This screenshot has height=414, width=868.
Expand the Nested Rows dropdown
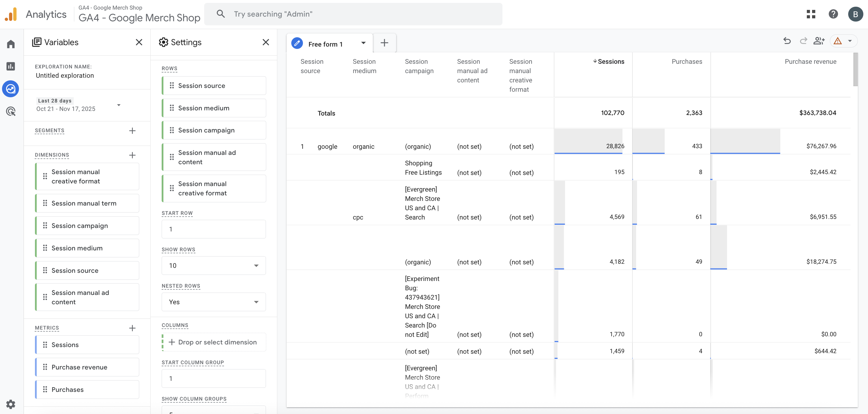click(x=214, y=302)
